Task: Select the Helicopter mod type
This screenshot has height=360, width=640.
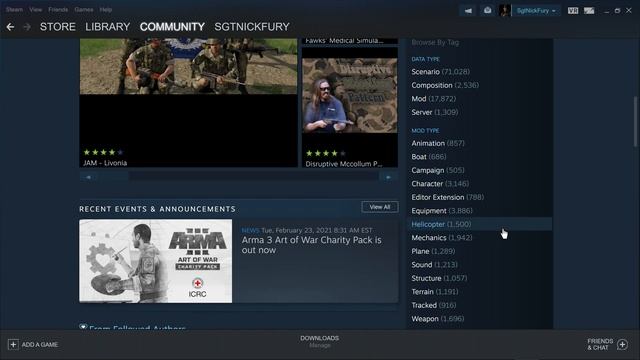Action: pos(480,224)
